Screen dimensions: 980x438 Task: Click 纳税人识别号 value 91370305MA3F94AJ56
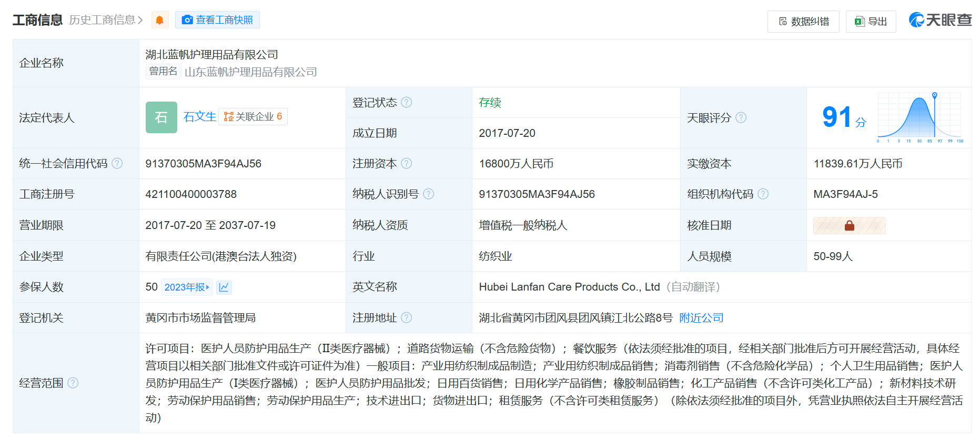pos(537,194)
